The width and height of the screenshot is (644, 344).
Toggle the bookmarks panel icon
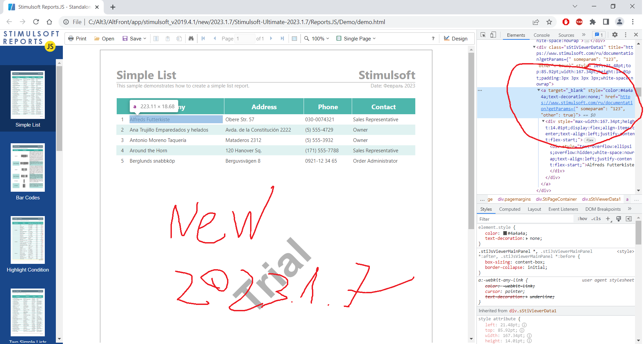click(x=156, y=38)
